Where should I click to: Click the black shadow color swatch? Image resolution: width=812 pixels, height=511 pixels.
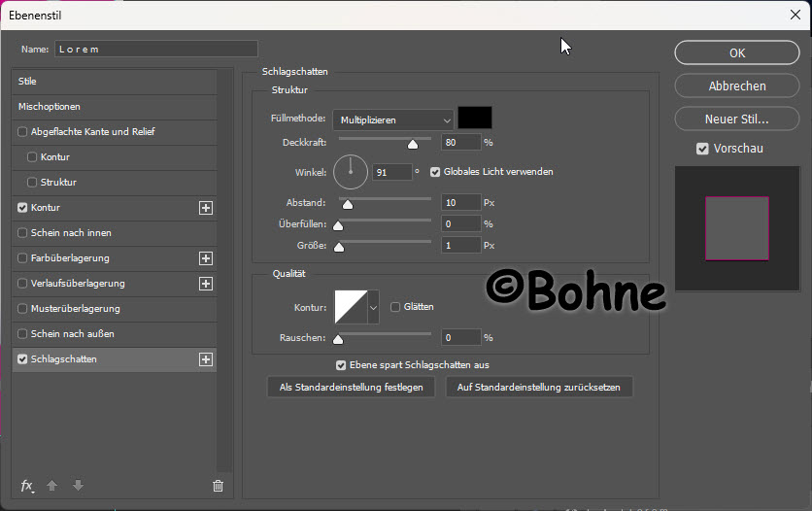pyautogui.click(x=475, y=119)
